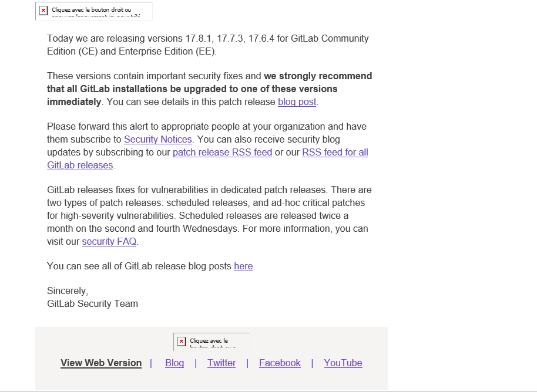
Task: Go to the Twitter footer link
Action: click(221, 363)
